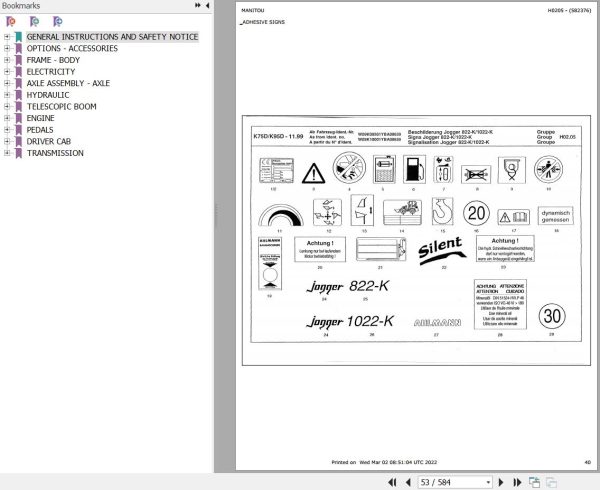Select the ELECTRICITY bookmark
Screen dimensions: 600x490
(x=51, y=72)
